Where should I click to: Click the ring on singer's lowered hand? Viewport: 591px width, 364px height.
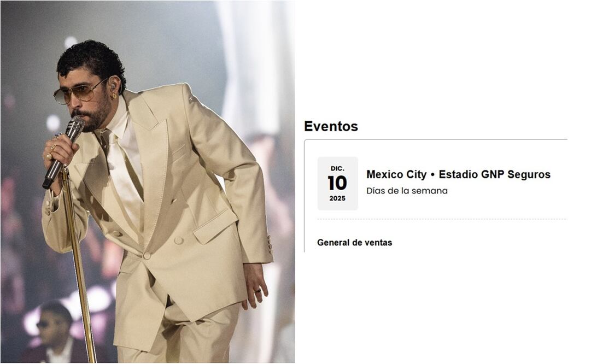(x=258, y=291)
